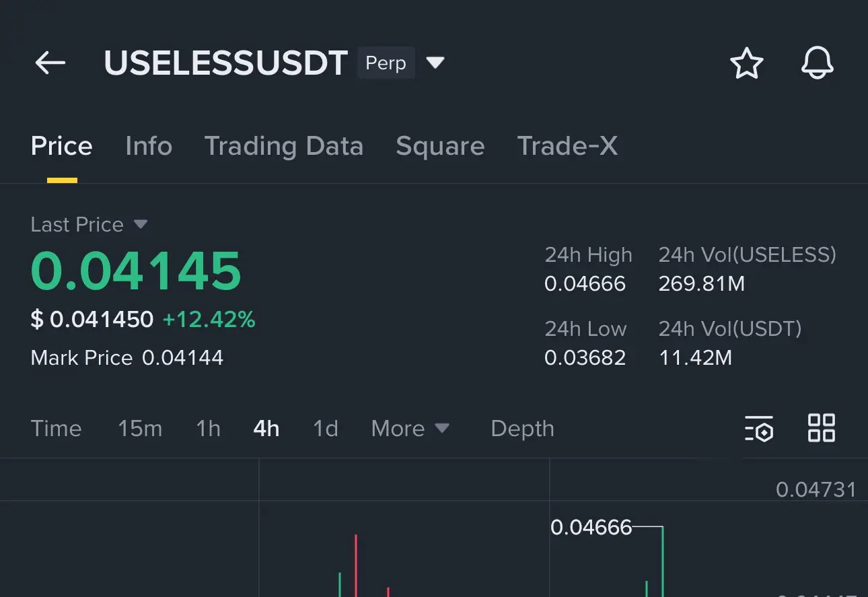Open price alert bell icon
This screenshot has width=868, height=597.
click(x=817, y=63)
